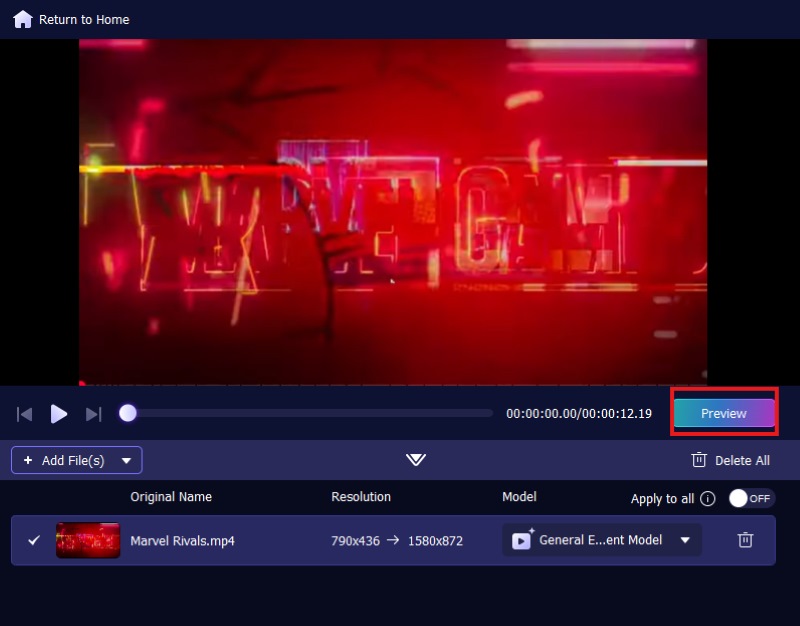The image size is (800, 626).
Task: Click the info icon beside Apply to all
Action: pyautogui.click(x=708, y=498)
